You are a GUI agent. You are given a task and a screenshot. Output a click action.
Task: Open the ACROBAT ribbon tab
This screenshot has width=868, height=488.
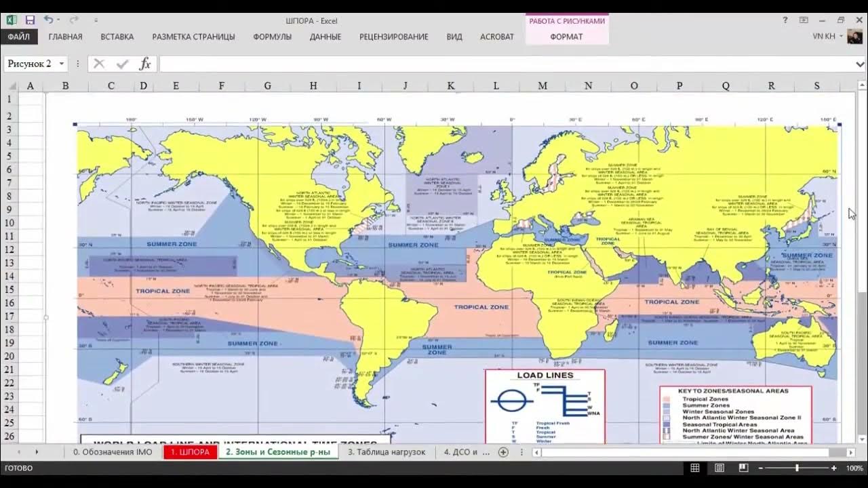(497, 37)
